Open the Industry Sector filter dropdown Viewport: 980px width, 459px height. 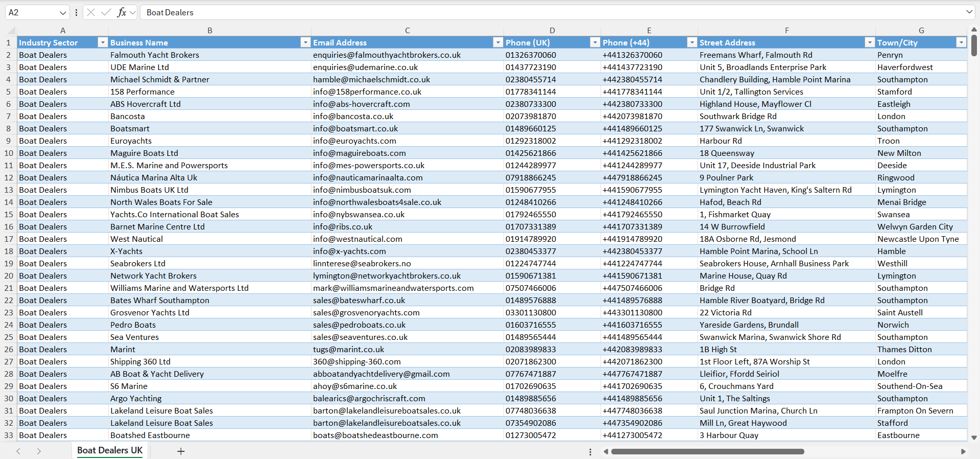coord(103,42)
